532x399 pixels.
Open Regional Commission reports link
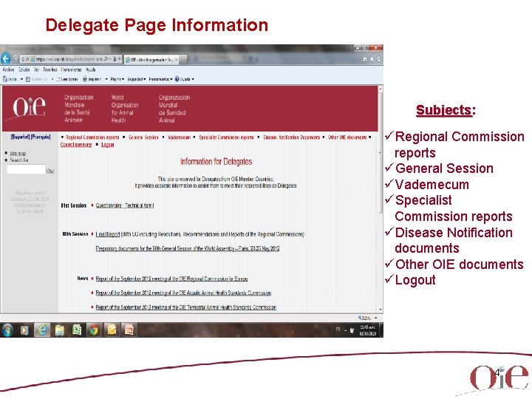click(92, 137)
